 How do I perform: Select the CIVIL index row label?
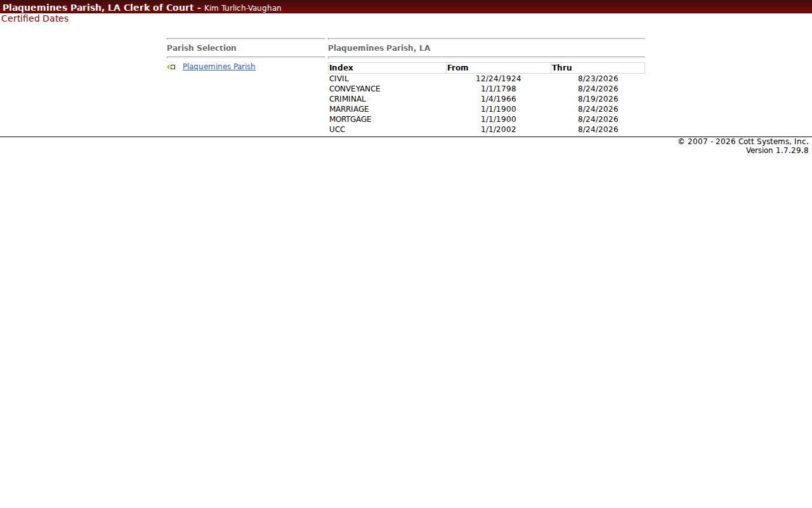point(339,79)
